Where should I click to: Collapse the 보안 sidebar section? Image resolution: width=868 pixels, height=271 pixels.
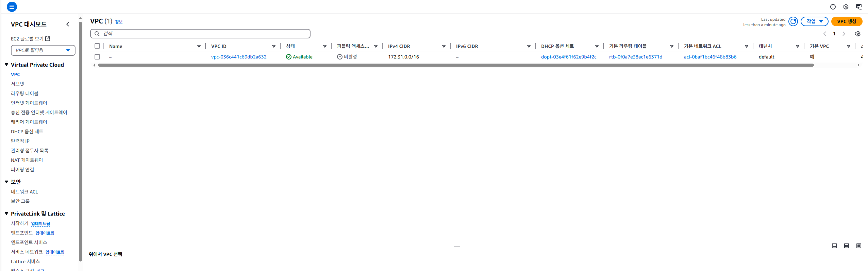coord(6,182)
